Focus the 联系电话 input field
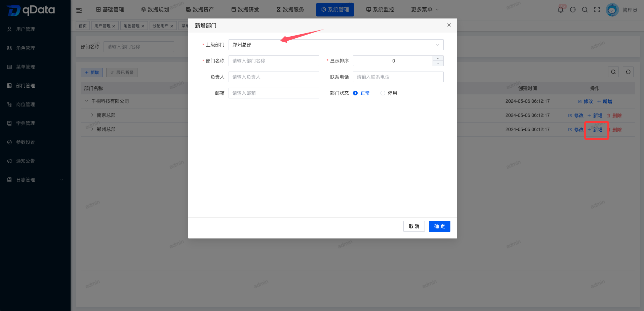The width and height of the screenshot is (644, 311). 398,77
